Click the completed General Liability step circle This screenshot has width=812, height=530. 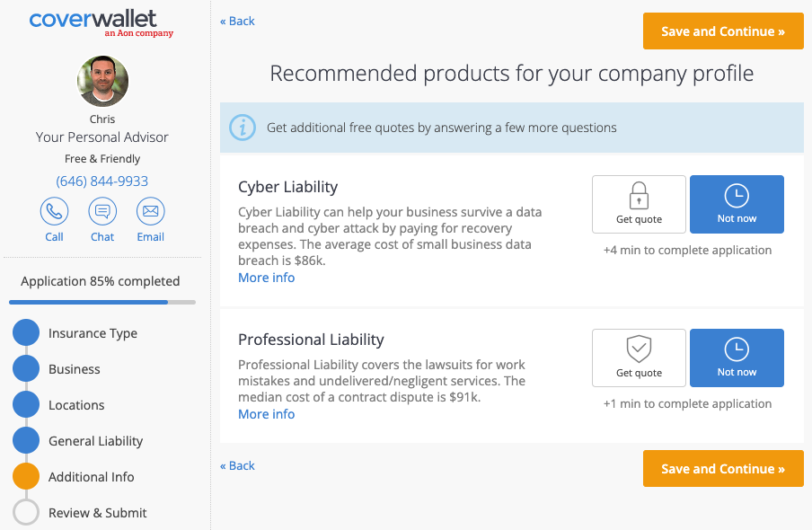pos(27,440)
